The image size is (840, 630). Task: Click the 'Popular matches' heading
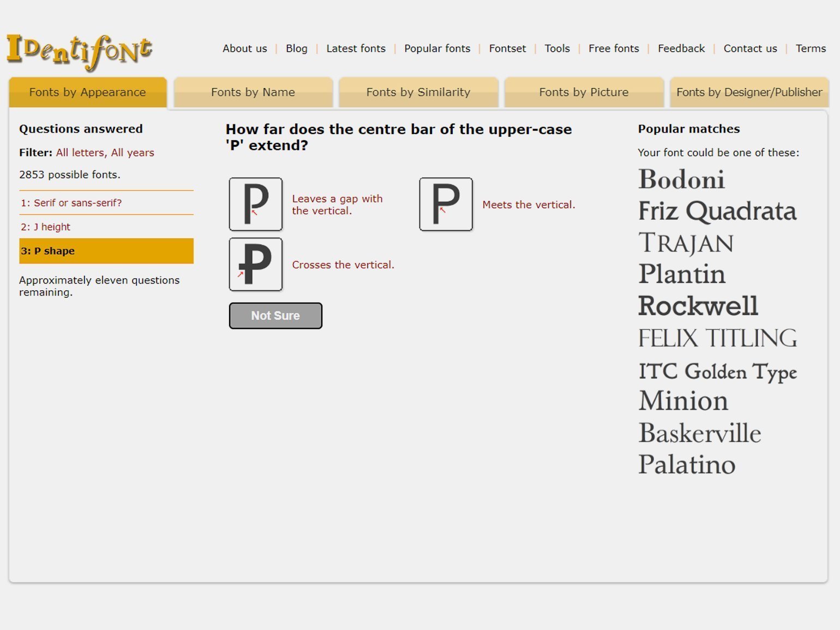click(689, 129)
